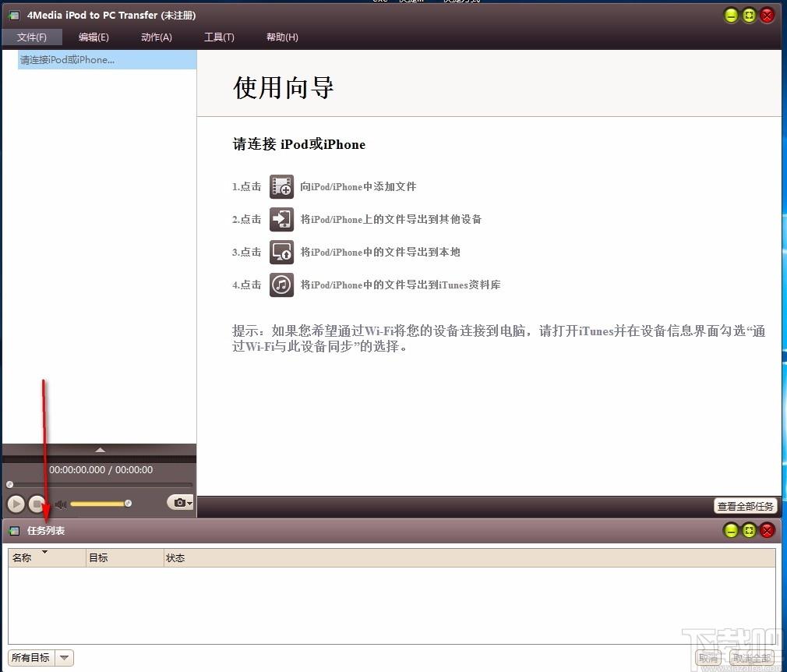Sort the task list by 名称 column

(47, 558)
